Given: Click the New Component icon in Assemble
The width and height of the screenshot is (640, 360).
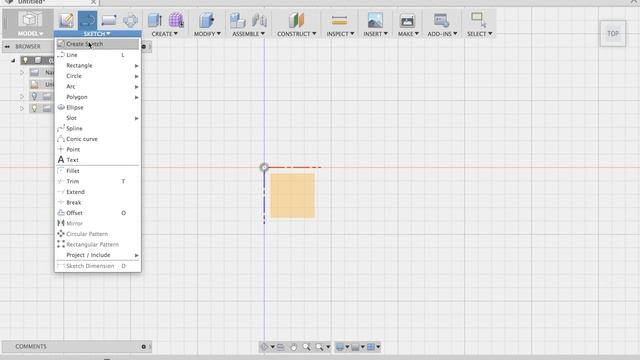Looking at the screenshot, I should point(237,20).
